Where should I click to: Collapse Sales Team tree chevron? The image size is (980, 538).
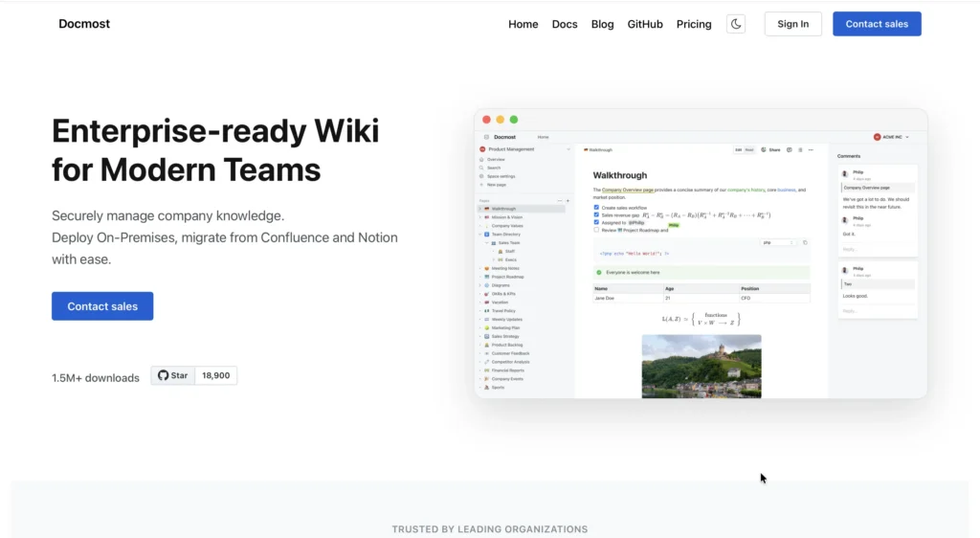pyautogui.click(x=487, y=243)
